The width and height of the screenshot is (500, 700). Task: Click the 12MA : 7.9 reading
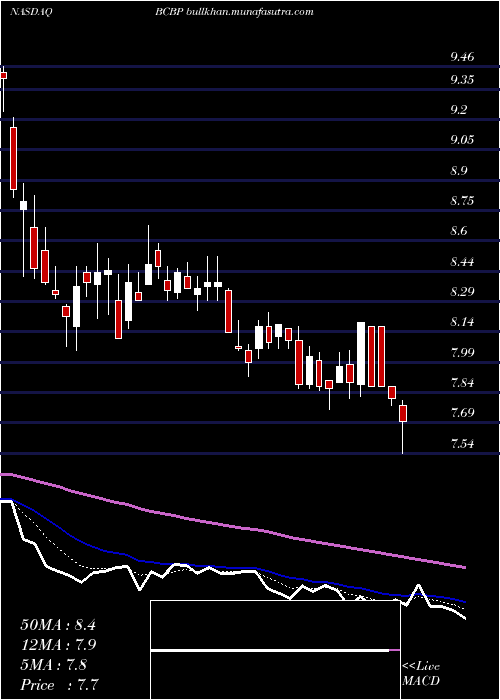point(58,645)
